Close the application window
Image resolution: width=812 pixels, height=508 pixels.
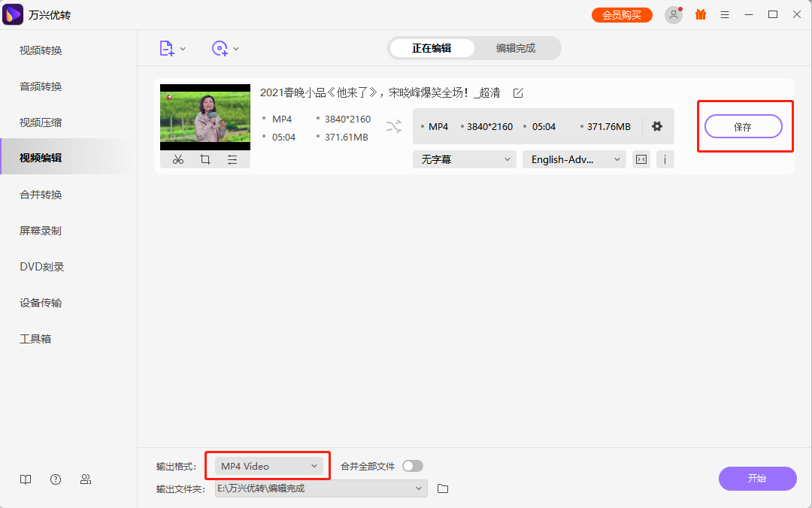click(x=797, y=14)
